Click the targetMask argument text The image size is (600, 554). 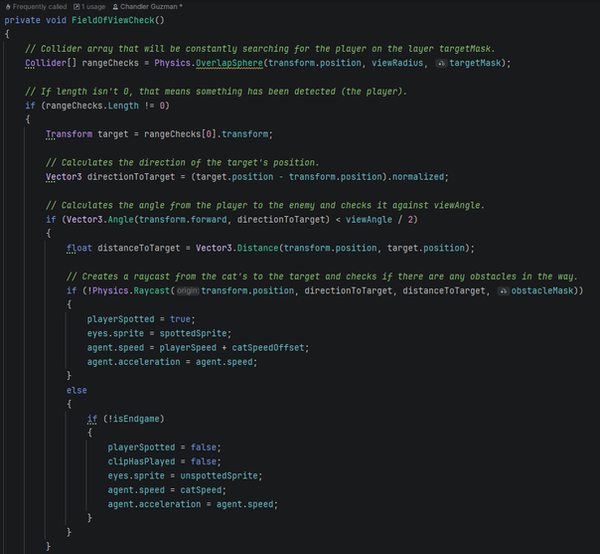pyautogui.click(x=475, y=63)
